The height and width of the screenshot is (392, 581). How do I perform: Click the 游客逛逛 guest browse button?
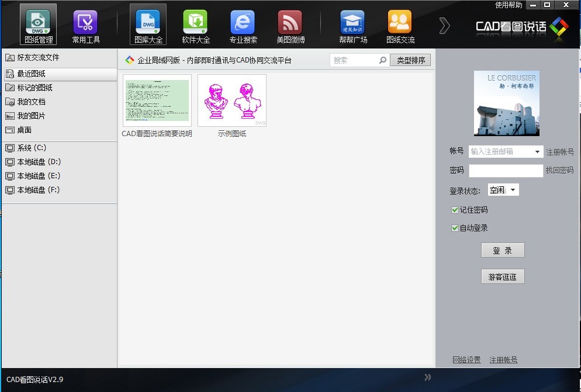(x=503, y=277)
